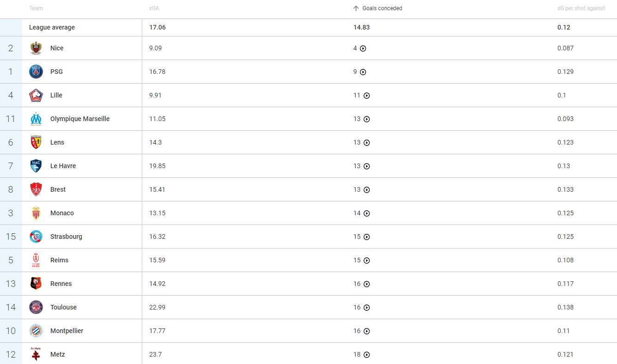Click the Le Havre HAC badge

[x=36, y=166]
